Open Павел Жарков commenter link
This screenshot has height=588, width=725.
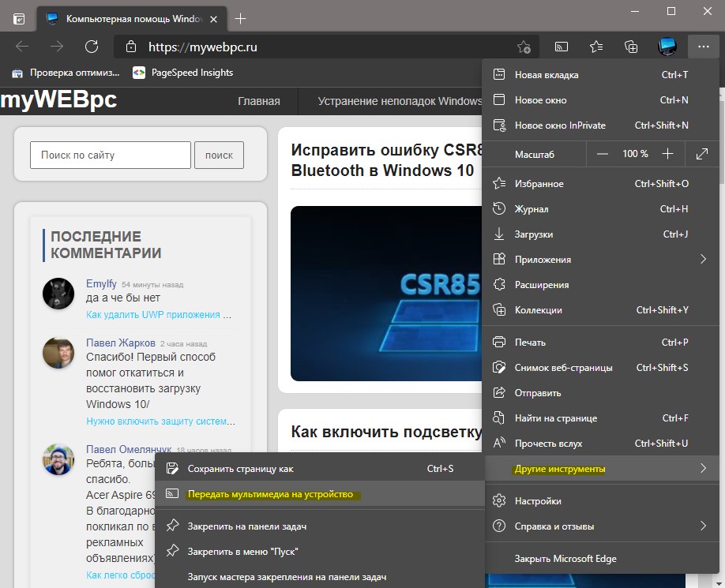tap(121, 343)
